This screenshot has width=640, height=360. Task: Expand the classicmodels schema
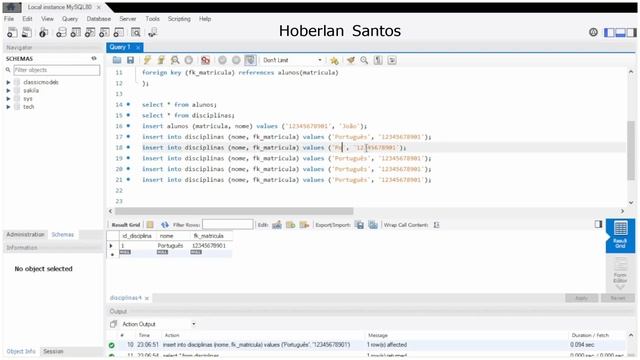point(9,82)
